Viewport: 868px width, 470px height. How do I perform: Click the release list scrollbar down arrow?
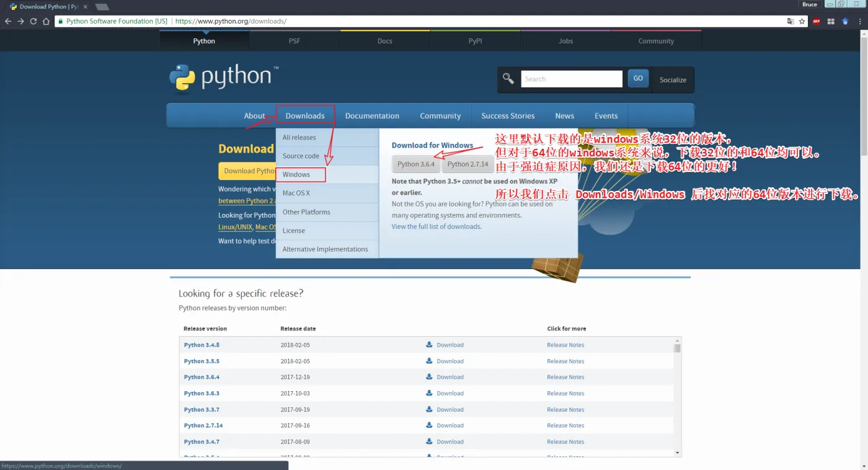[677, 453]
